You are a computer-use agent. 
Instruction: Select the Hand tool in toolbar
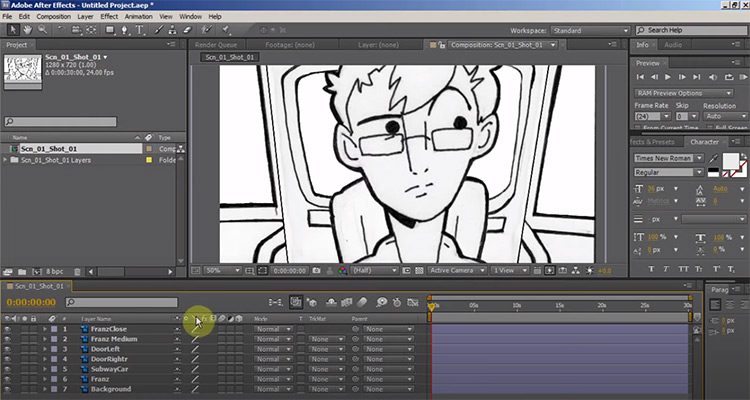[x=25, y=30]
